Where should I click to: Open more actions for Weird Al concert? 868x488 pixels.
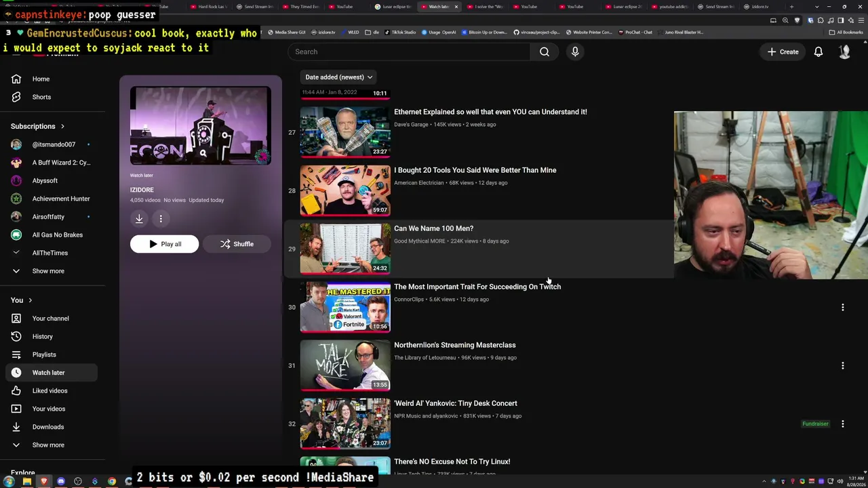point(843,424)
